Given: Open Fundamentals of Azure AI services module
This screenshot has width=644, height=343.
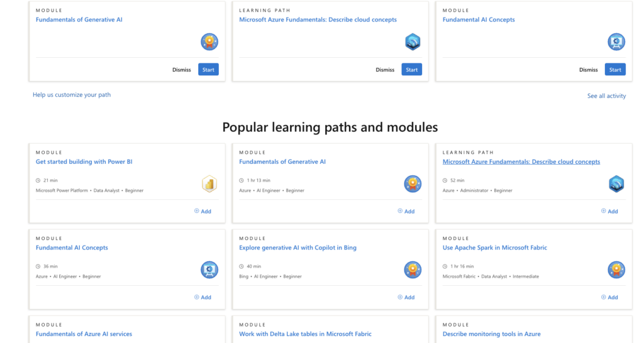Looking at the screenshot, I should point(84,334).
